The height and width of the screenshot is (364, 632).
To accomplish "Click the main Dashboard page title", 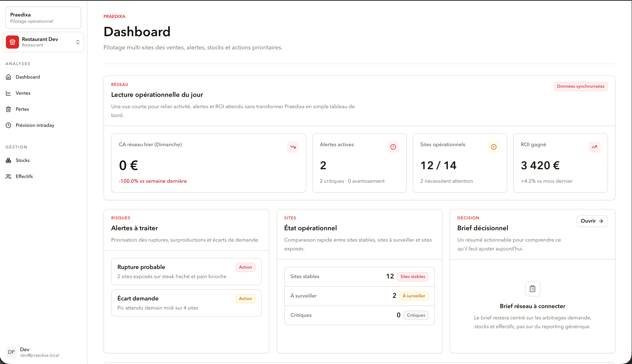I will pyautogui.click(x=137, y=32).
